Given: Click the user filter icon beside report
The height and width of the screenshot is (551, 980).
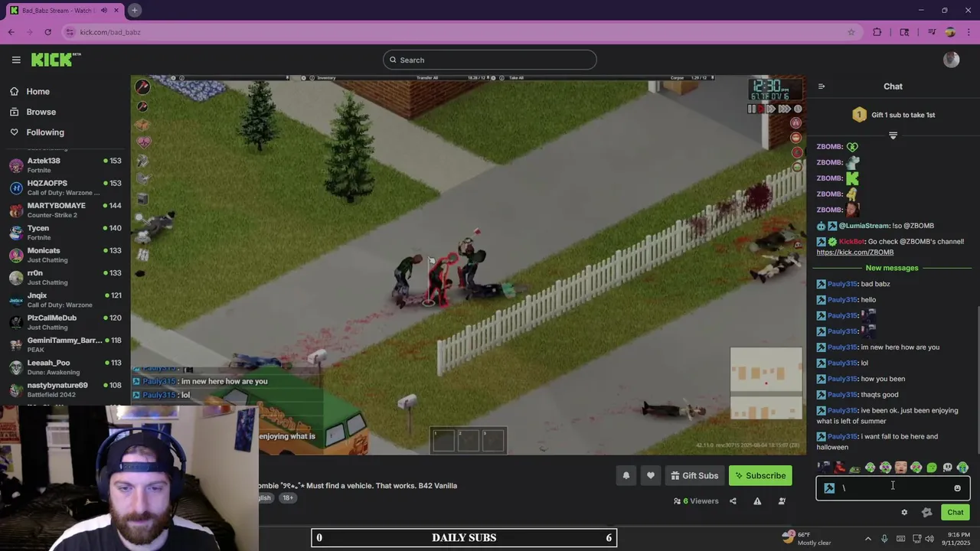Looking at the screenshot, I should click(782, 501).
